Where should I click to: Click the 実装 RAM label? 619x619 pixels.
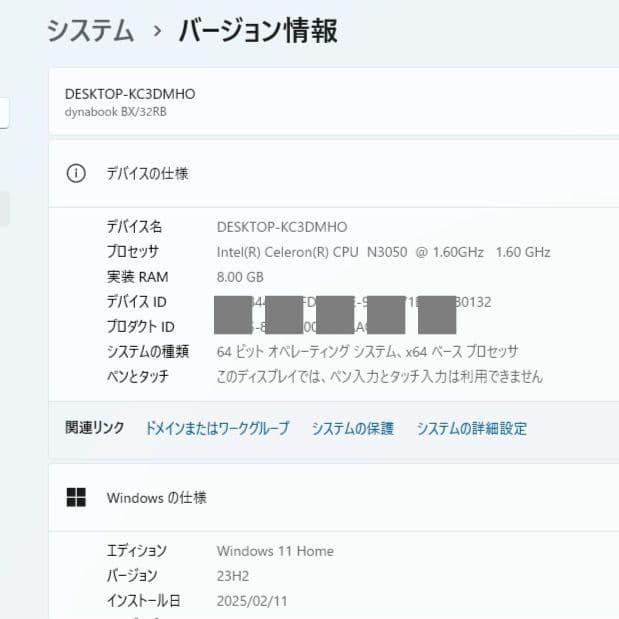tap(137, 277)
